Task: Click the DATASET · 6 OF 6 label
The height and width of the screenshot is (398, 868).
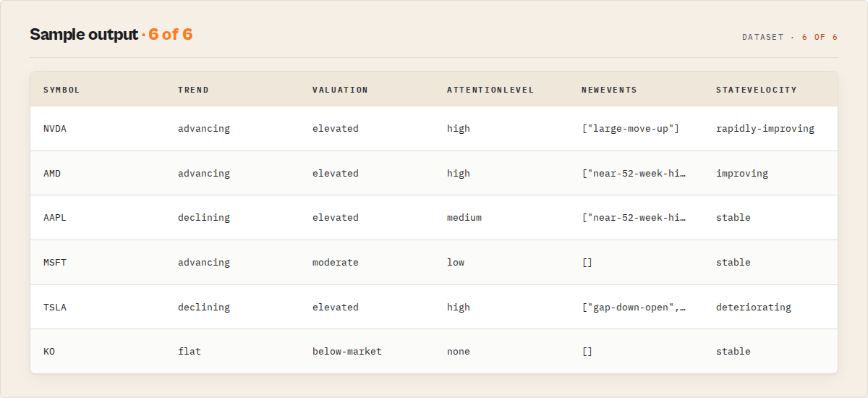Action: [x=790, y=37]
